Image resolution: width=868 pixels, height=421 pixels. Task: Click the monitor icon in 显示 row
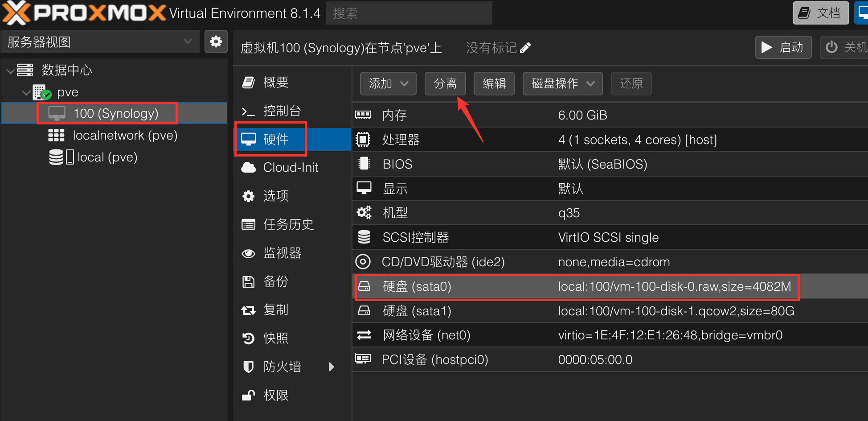tap(364, 188)
